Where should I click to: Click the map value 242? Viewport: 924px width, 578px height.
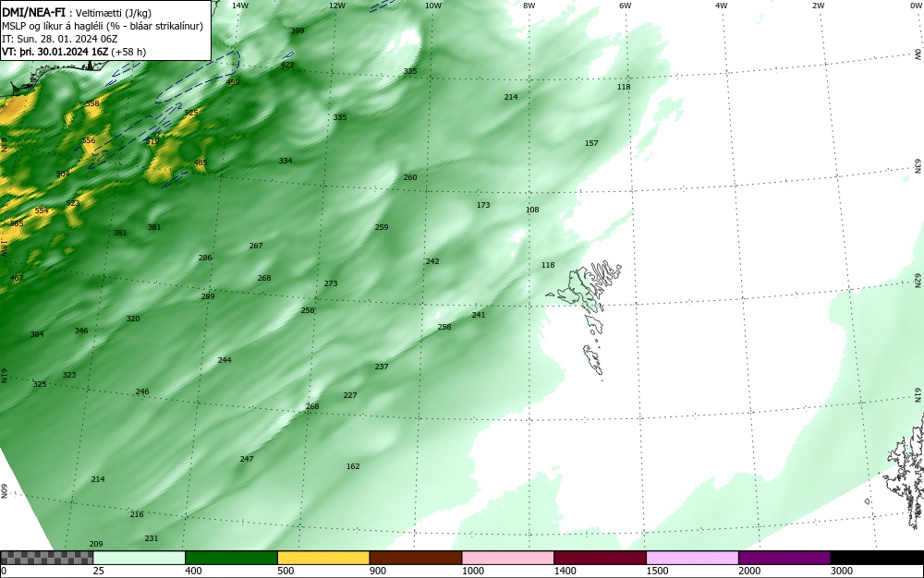(x=432, y=260)
